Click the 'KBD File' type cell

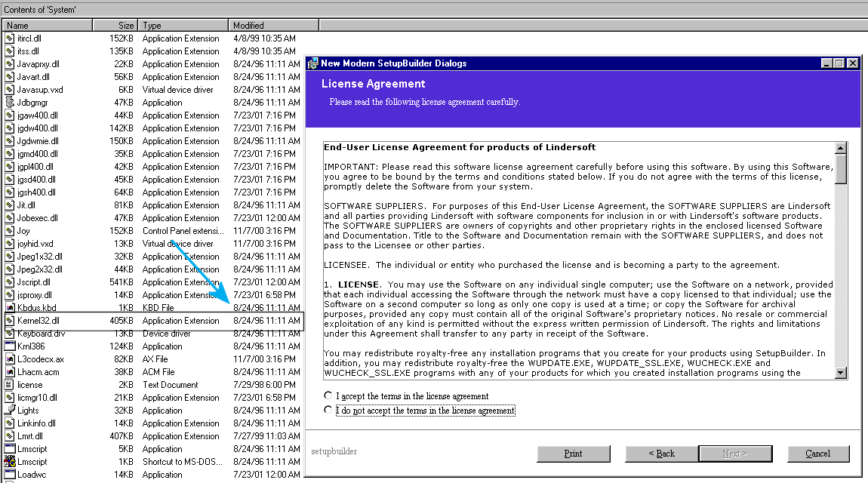click(158, 308)
